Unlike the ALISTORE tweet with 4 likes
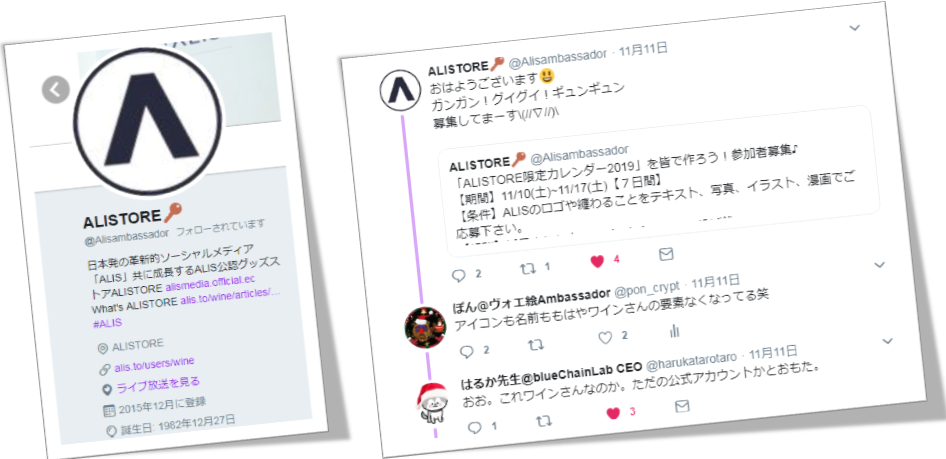The width and height of the screenshot is (946, 459). click(597, 261)
